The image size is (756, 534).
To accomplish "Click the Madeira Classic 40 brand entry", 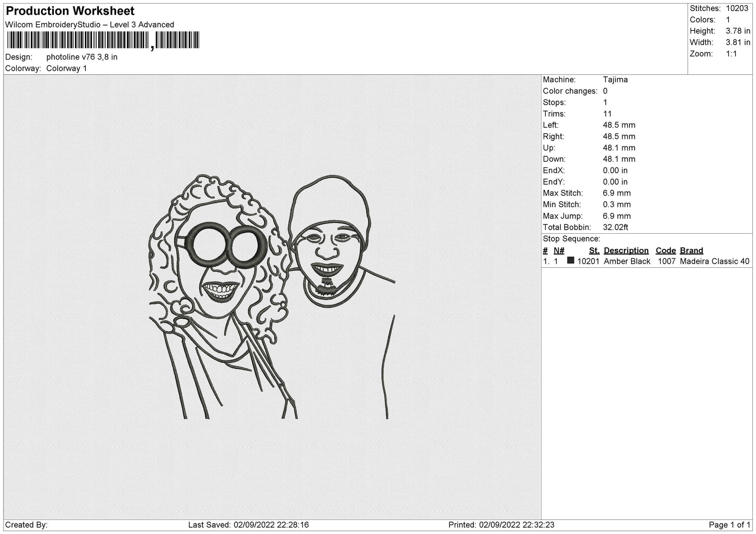I will coord(714,261).
